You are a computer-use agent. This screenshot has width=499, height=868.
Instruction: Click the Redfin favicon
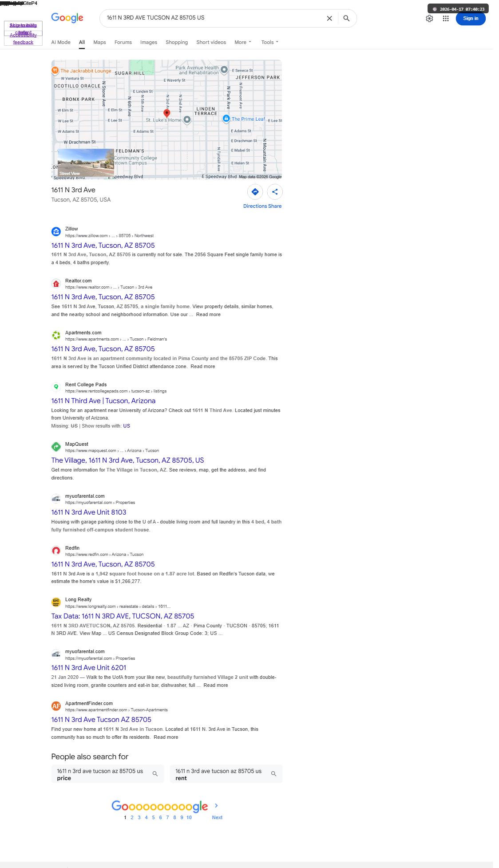[56, 551]
